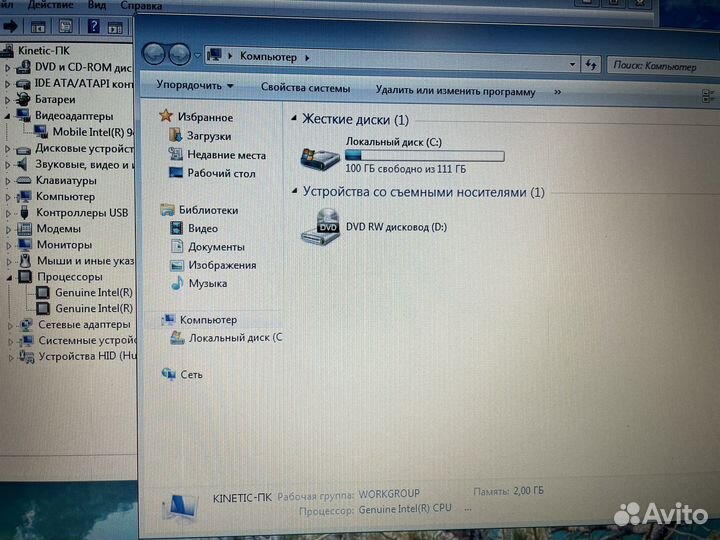720x540 pixels.
Task: Click the Forward navigation arrow in Explorer
Action: [x=179, y=55]
